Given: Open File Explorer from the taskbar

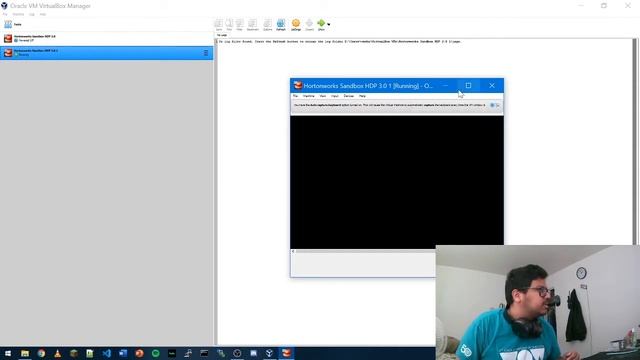Looking at the screenshot, I should [25, 353].
